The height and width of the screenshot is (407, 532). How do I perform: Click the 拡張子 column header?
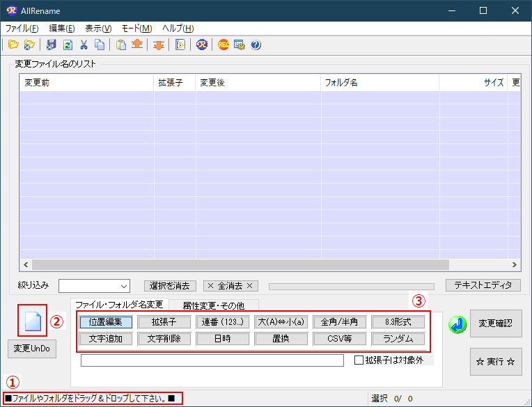[x=174, y=82]
